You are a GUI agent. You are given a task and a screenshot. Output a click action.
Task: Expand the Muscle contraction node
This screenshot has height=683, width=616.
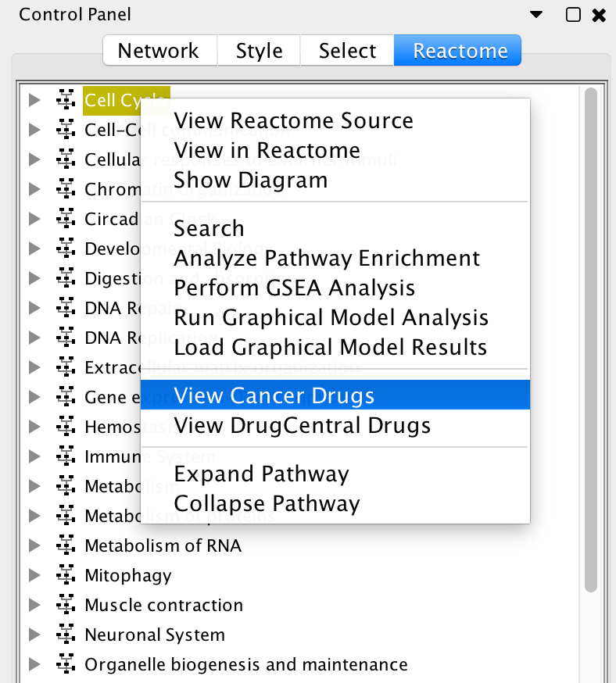coord(34,605)
